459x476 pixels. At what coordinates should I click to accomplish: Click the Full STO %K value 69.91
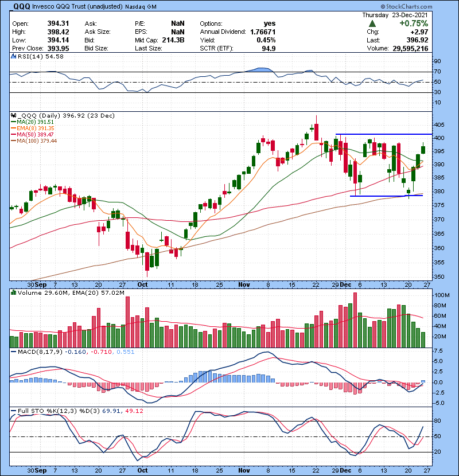pyautogui.click(x=111, y=411)
